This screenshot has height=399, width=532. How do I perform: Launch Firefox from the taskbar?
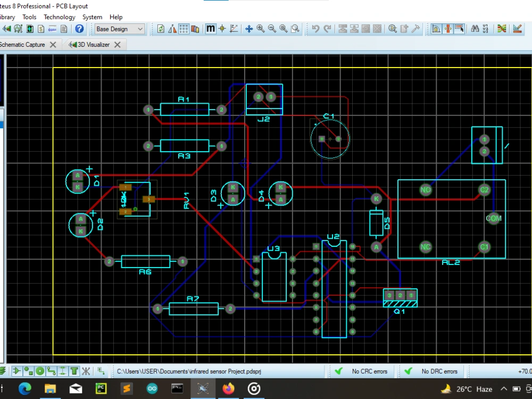[229, 389]
